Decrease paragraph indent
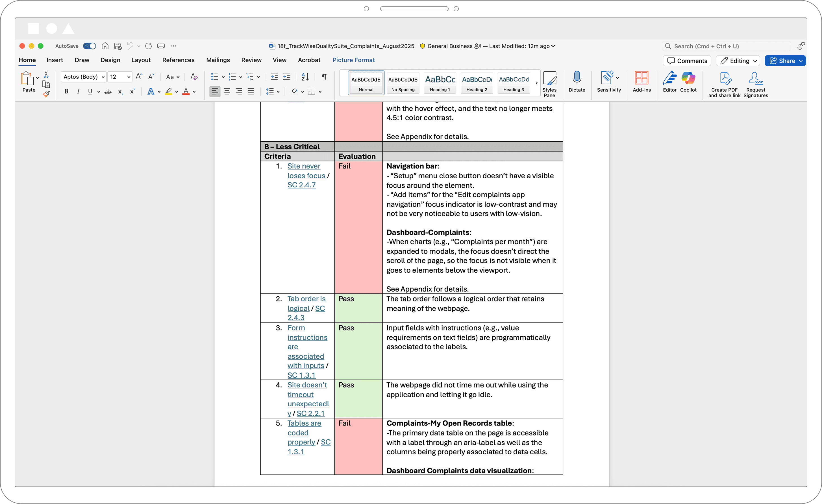Image resolution: width=822 pixels, height=504 pixels. (274, 77)
